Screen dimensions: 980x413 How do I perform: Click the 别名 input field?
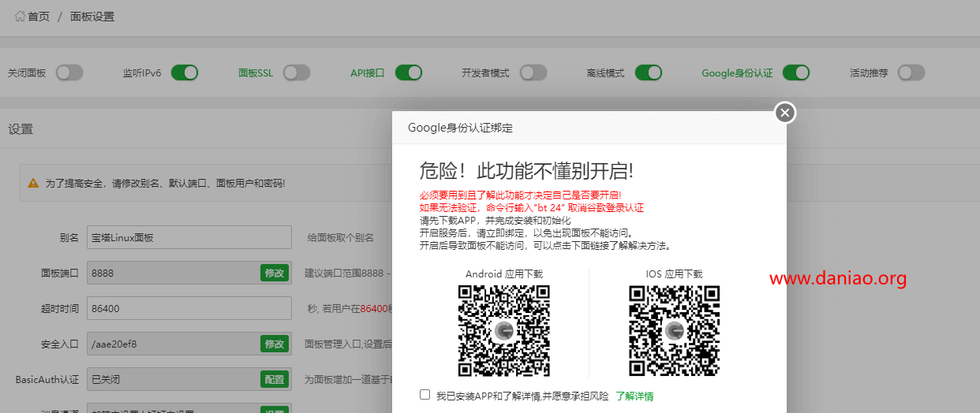coord(189,237)
